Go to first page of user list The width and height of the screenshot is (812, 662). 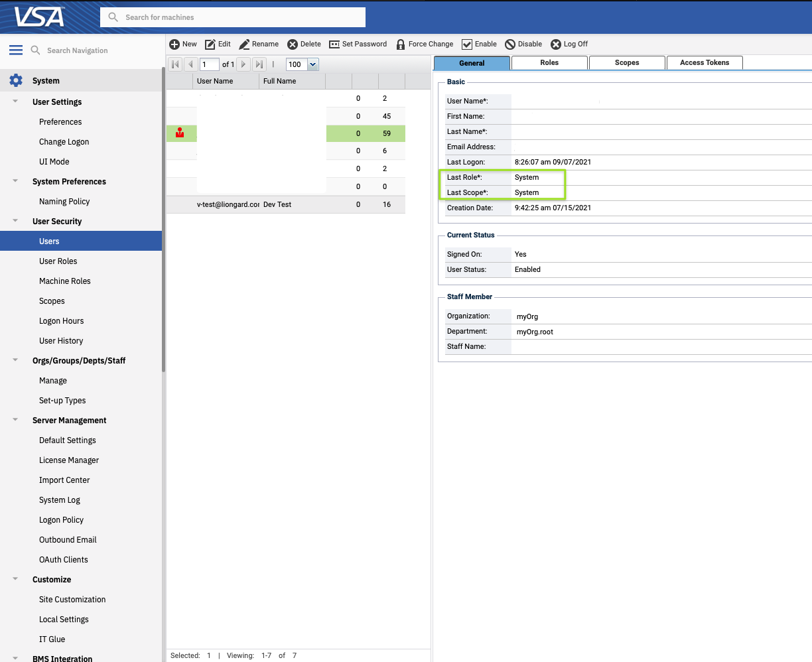[x=175, y=64]
